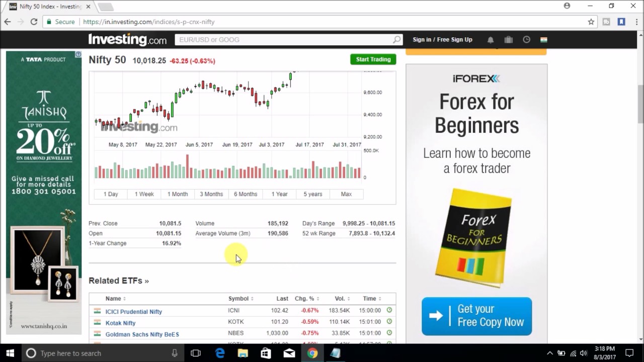The width and height of the screenshot is (644, 362).
Task: Select the 5 years chart range
Action: (313, 194)
